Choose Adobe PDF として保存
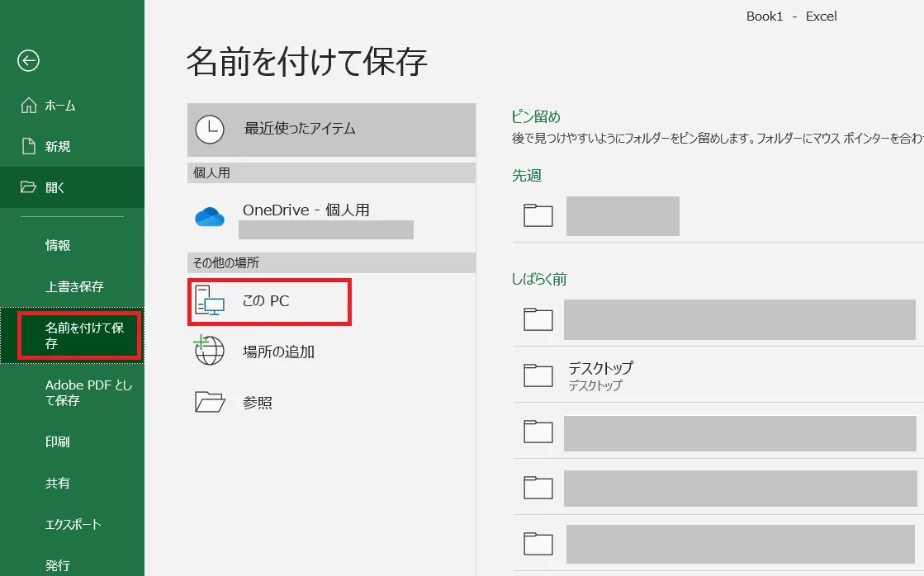Viewport: 924px width, 576px height. [72, 392]
